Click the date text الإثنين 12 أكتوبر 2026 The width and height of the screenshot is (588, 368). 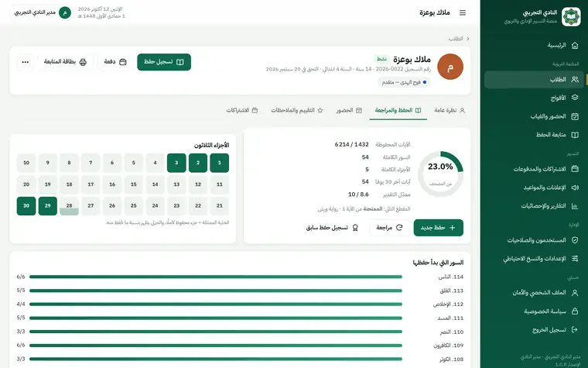100,9
